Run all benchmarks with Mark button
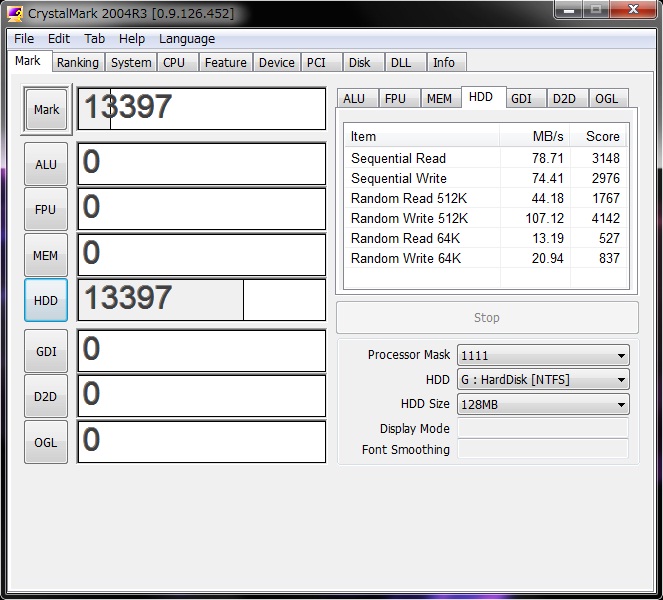Viewport: 663px width, 600px height. pyautogui.click(x=46, y=110)
